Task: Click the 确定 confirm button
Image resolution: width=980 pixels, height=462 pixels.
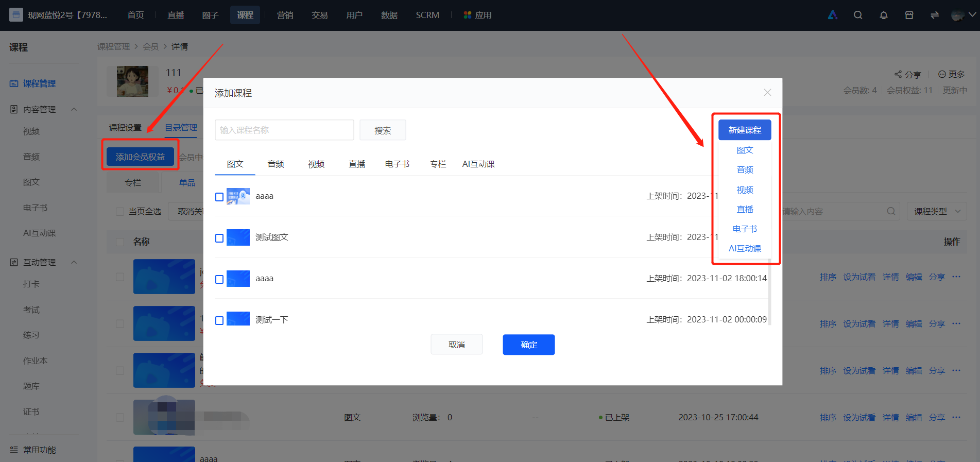Action: (529, 345)
